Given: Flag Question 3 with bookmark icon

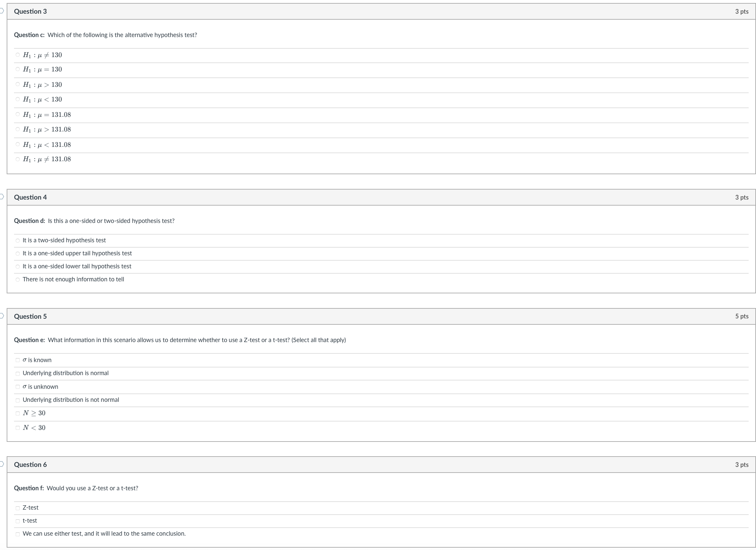Looking at the screenshot, I should [x=1, y=11].
